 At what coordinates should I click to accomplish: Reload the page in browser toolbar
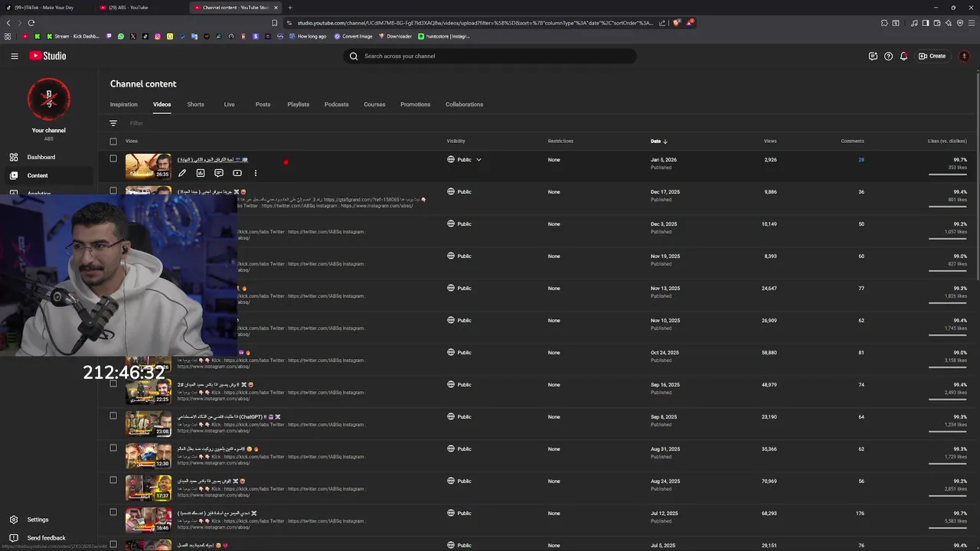click(31, 23)
